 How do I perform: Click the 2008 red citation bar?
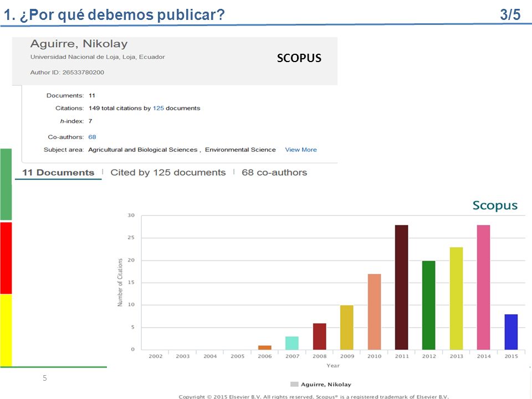[319, 336]
